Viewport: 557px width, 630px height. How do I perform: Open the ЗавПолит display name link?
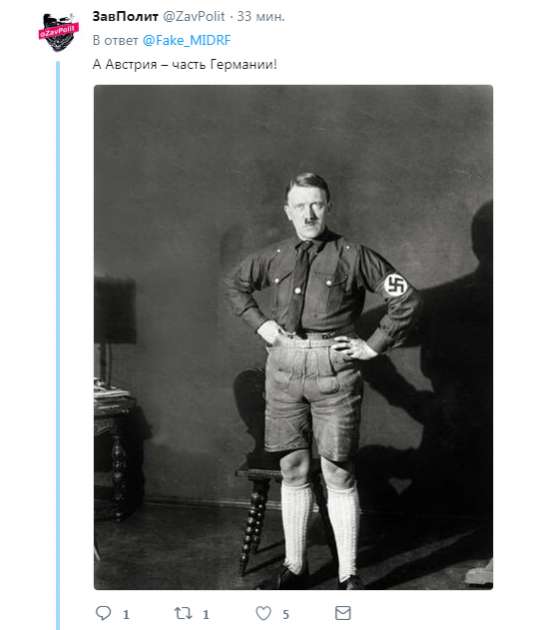click(125, 16)
